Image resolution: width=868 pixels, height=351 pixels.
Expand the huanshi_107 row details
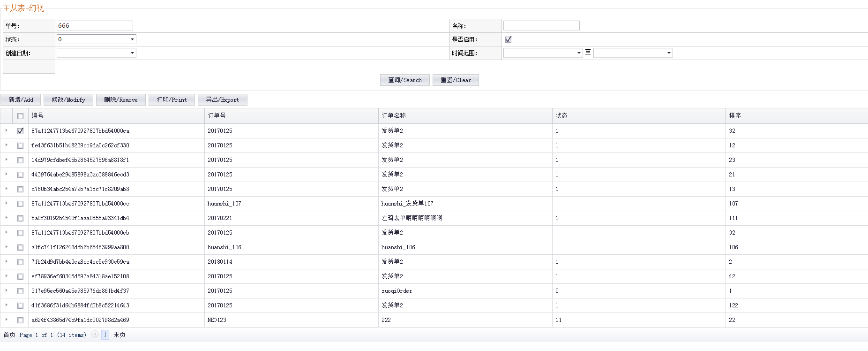[6, 204]
